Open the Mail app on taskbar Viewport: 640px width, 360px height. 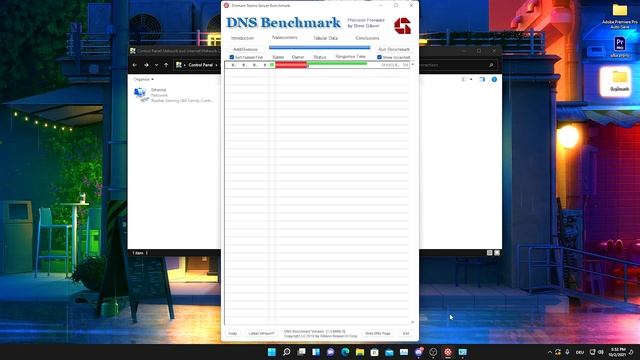[x=389, y=352]
